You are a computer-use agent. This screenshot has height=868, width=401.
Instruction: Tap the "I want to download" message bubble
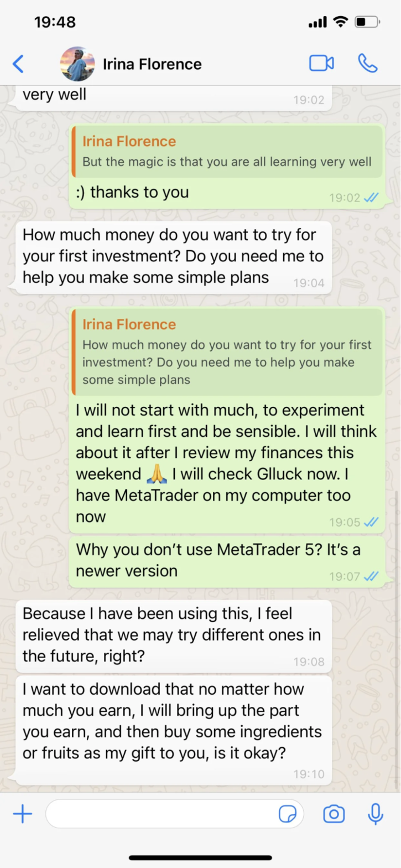click(173, 721)
